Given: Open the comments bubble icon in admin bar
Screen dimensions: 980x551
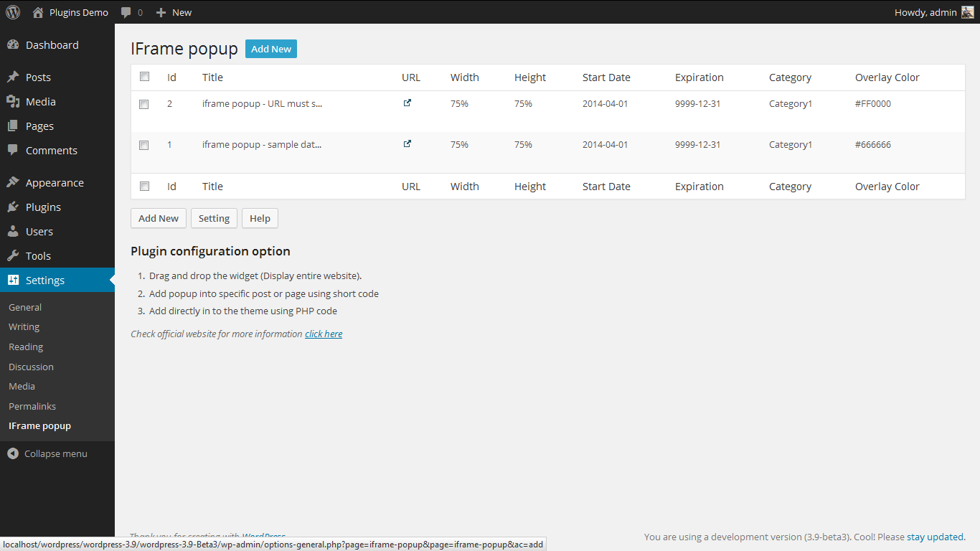Looking at the screenshot, I should [x=126, y=12].
